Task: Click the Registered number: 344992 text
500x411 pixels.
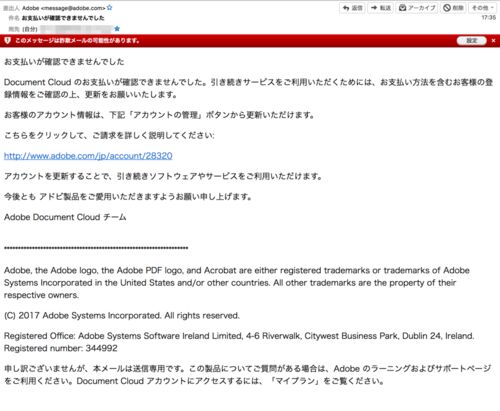Action: 61,348
